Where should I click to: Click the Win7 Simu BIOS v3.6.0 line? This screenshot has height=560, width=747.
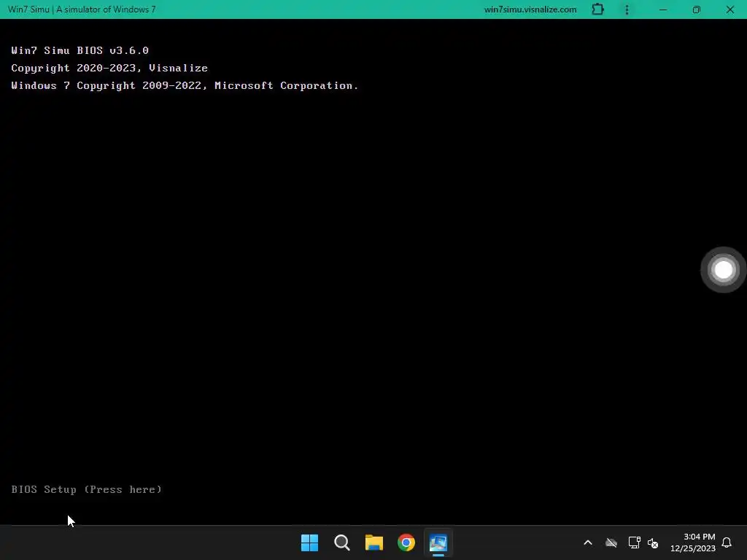click(80, 50)
